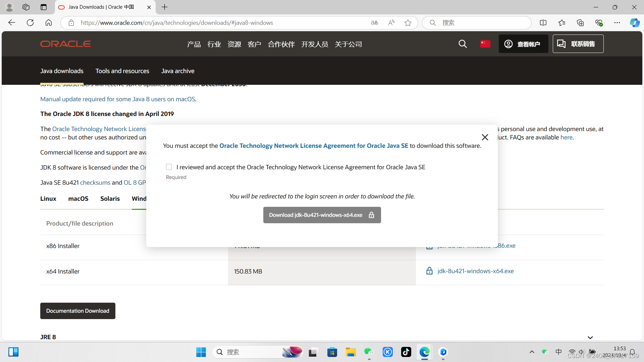
Task: Open TikTok from the taskbar
Action: point(406,352)
